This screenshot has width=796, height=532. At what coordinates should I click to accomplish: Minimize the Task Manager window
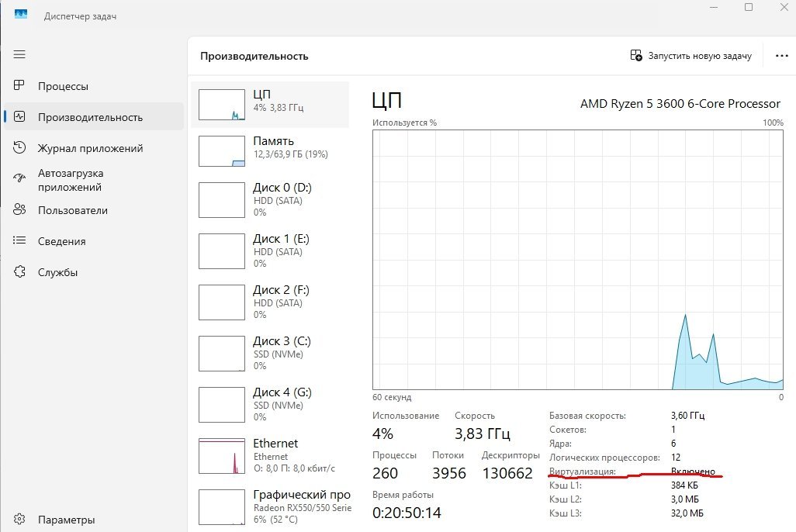coord(714,8)
